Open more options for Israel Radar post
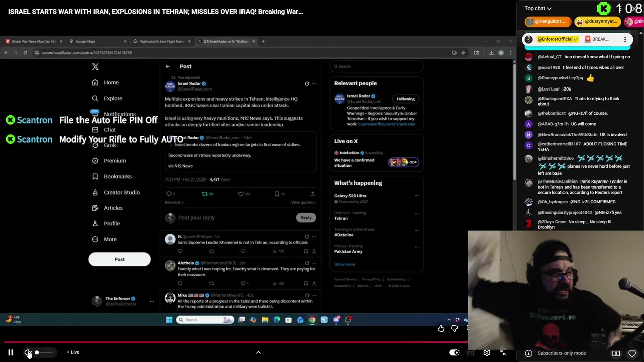This screenshot has height=362, width=644. point(314,84)
